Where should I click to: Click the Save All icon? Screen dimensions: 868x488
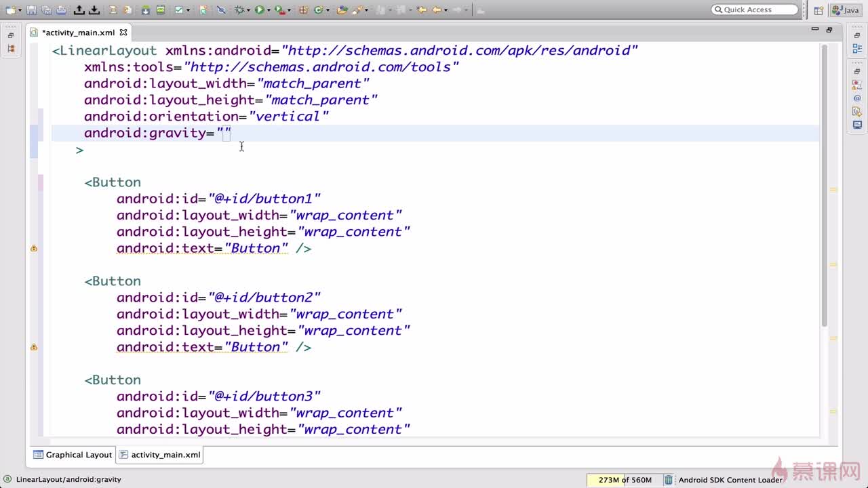coord(46,10)
